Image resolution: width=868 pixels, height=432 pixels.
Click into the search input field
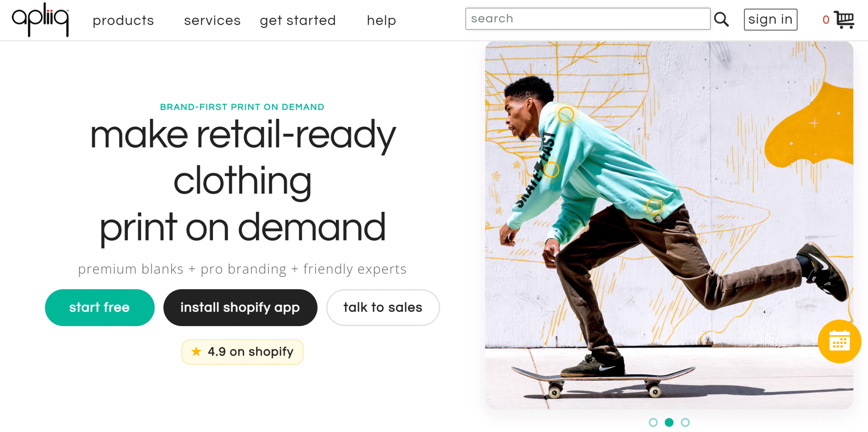point(588,19)
